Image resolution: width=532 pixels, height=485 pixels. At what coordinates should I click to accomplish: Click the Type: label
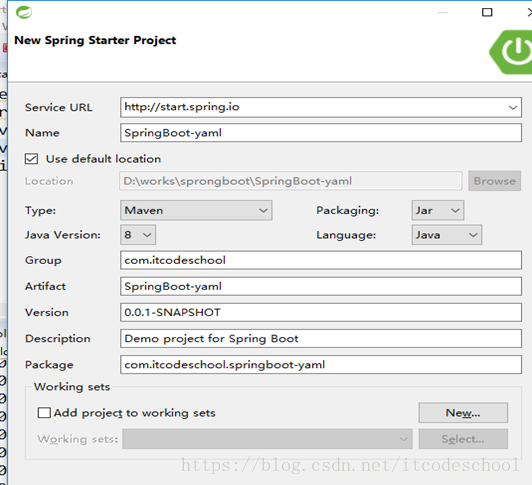tap(40, 211)
